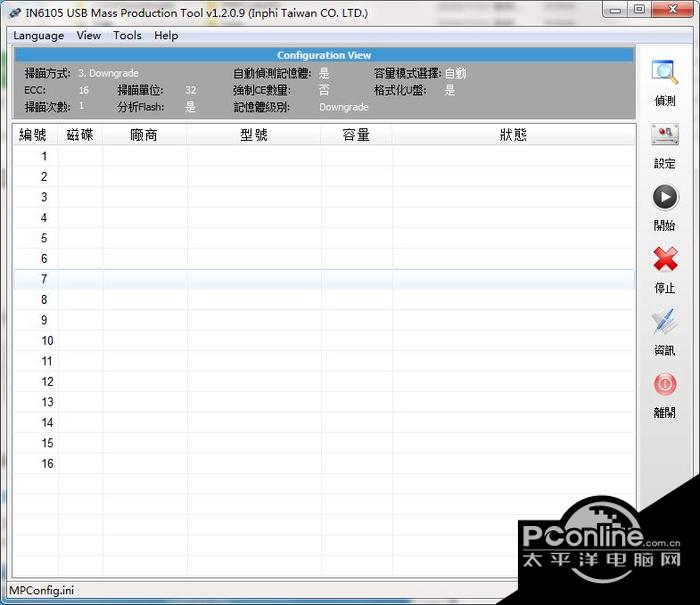The image size is (700, 605).
Task: Select row number 8
Action: click(x=324, y=300)
